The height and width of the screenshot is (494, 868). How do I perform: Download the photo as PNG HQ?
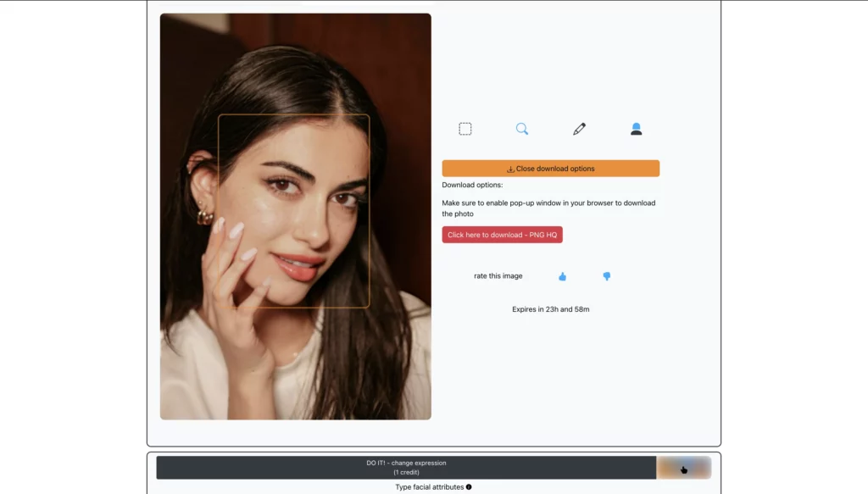[x=502, y=234]
